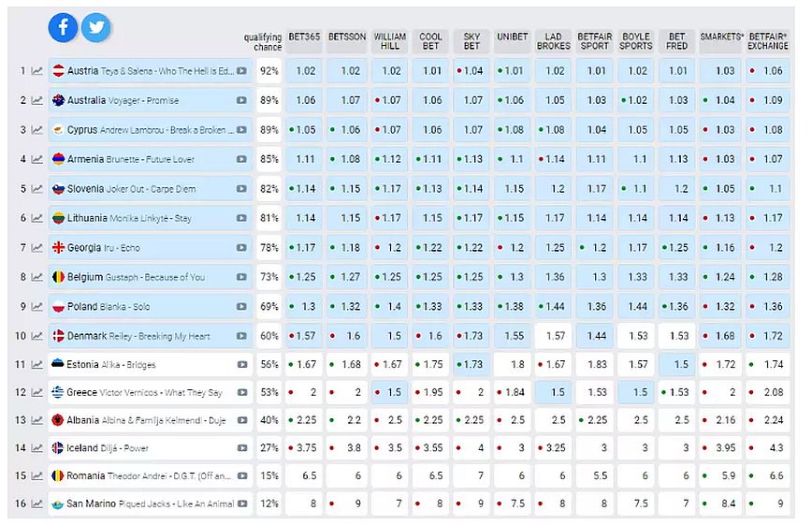The height and width of the screenshot is (525, 812).
Task: Play video for Cyprus entry
Action: [242, 130]
